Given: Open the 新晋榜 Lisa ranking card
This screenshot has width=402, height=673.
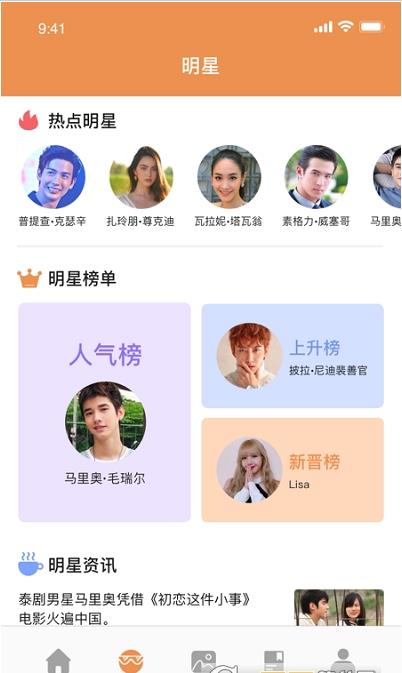Looking at the screenshot, I should click(x=293, y=470).
